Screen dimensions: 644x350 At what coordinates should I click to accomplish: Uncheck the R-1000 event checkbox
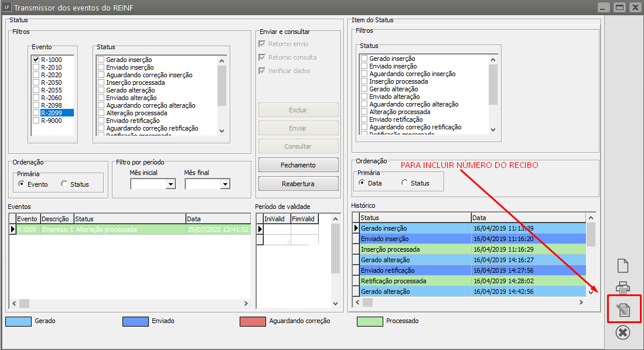36,60
